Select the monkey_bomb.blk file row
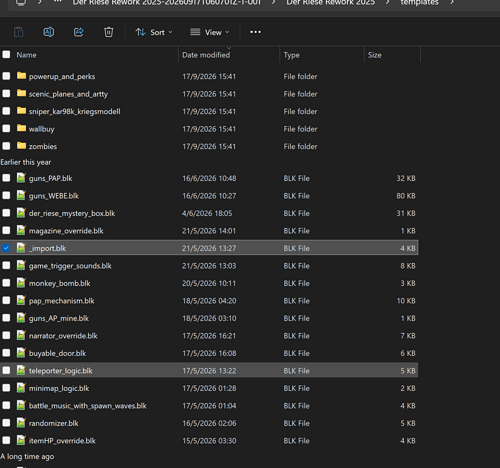The height and width of the screenshot is (468, 500). [x=209, y=283]
